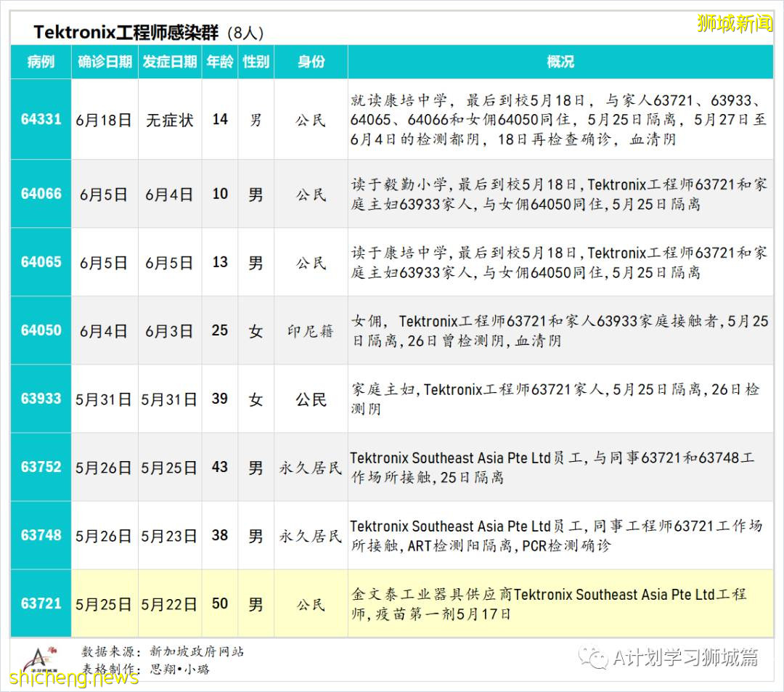The width and height of the screenshot is (784, 692).
Task: Click the 无症状 cell for case 64331
Action: [x=170, y=120]
